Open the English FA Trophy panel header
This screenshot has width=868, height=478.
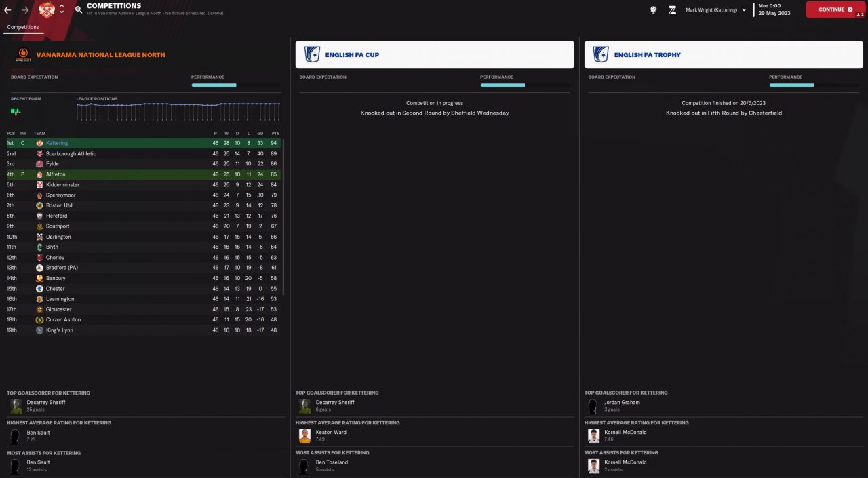pos(724,54)
